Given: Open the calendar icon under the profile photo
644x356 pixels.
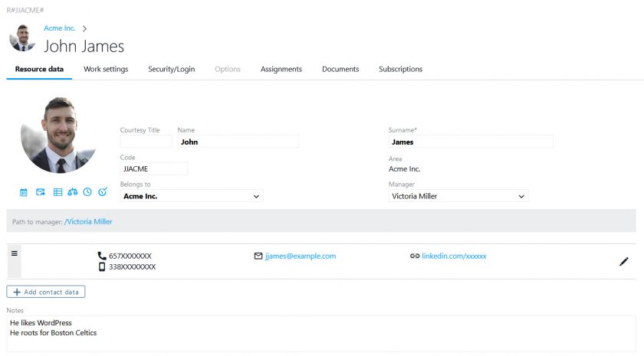Looking at the screenshot, I should pos(24,192).
